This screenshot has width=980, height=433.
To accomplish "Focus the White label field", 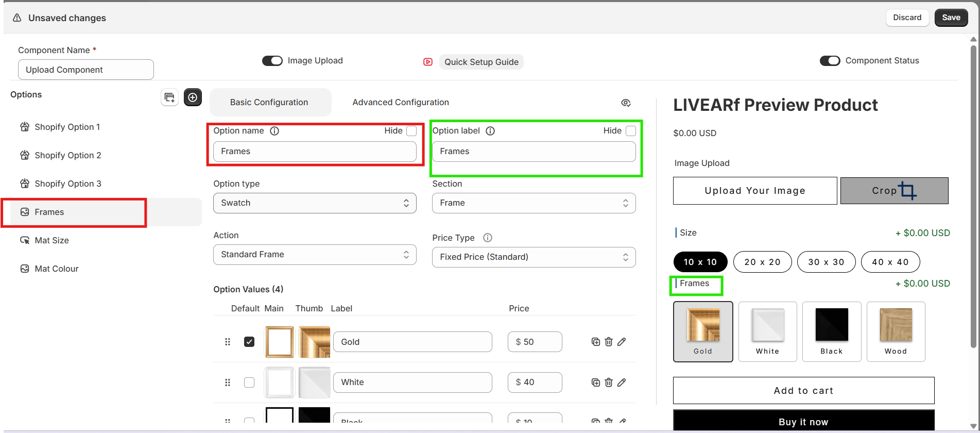I will (x=412, y=382).
